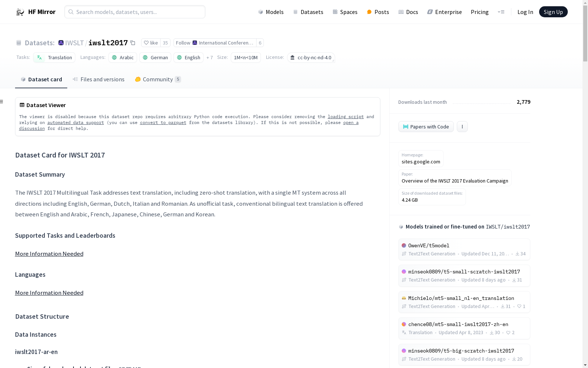Viewport: 588px width, 368px height.
Task: Open the OwenVE/t5model model card
Action: pos(464,249)
